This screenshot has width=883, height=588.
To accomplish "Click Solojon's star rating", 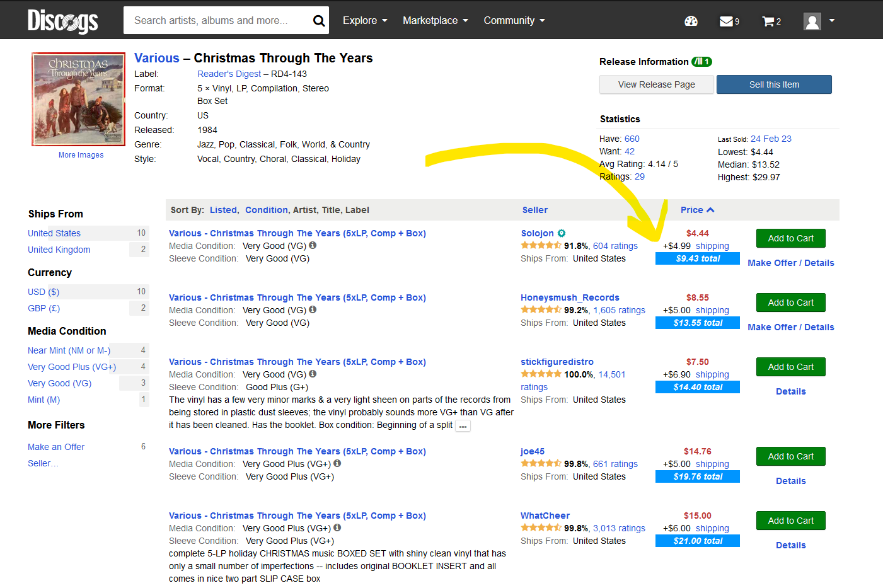I will coord(541,246).
